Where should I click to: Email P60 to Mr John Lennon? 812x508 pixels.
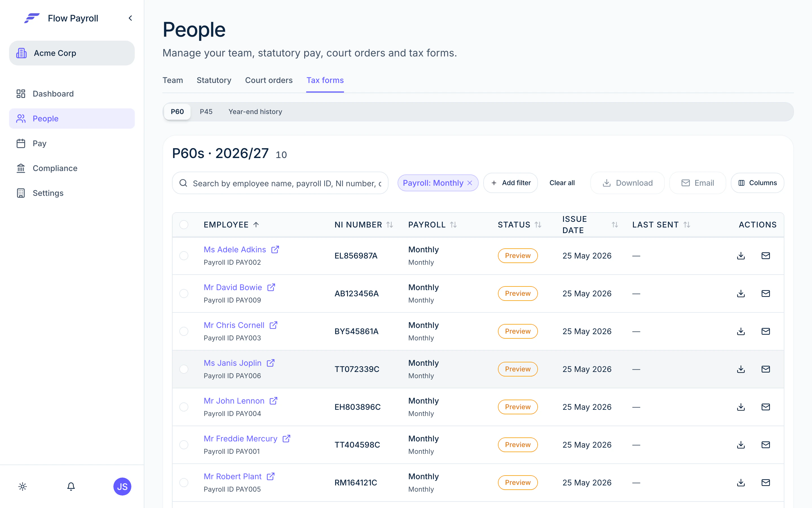[766, 407]
